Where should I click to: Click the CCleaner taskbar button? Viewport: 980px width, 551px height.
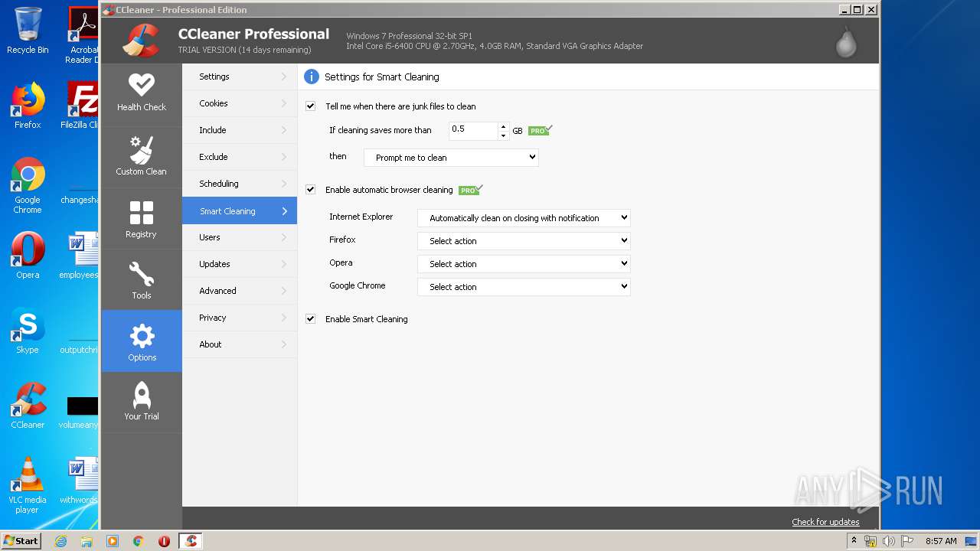click(191, 541)
